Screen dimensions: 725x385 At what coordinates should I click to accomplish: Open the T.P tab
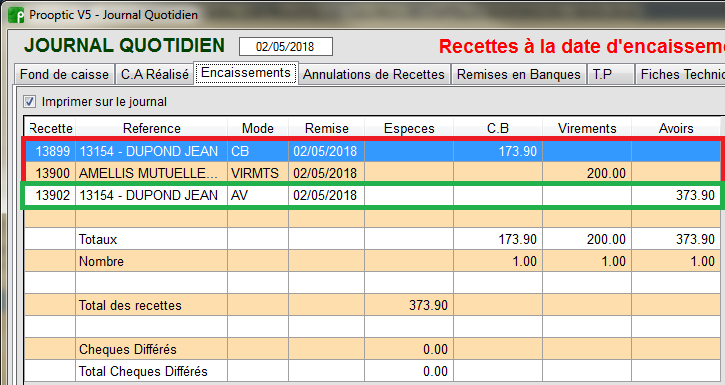coord(610,74)
